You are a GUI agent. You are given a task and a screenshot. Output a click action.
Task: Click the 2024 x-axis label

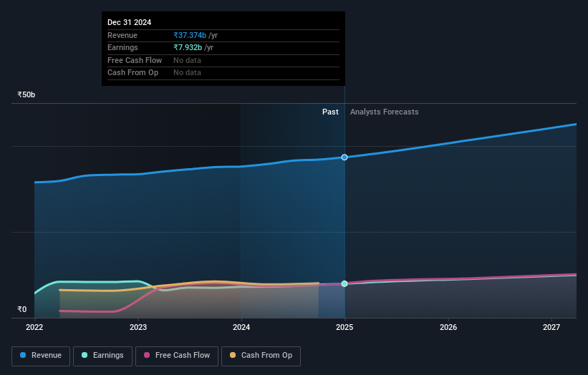pyautogui.click(x=241, y=328)
